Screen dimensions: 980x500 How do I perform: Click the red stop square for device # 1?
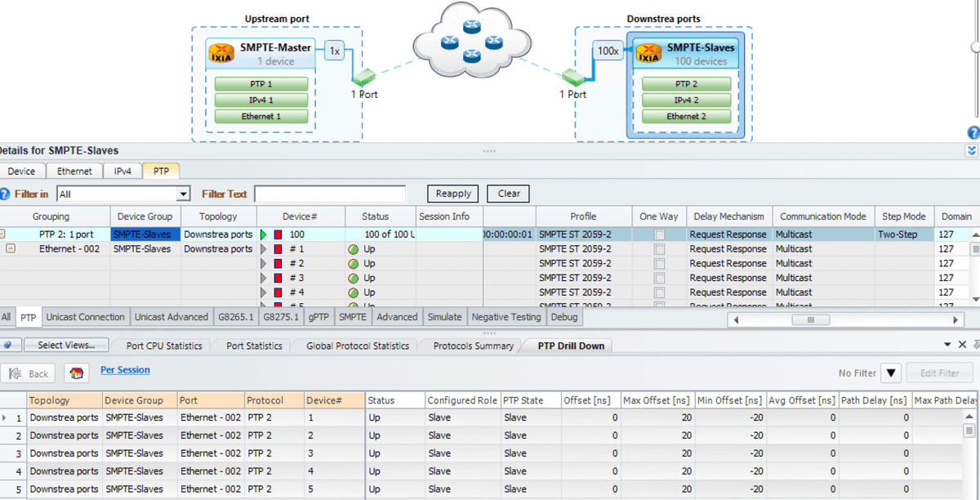click(x=278, y=249)
